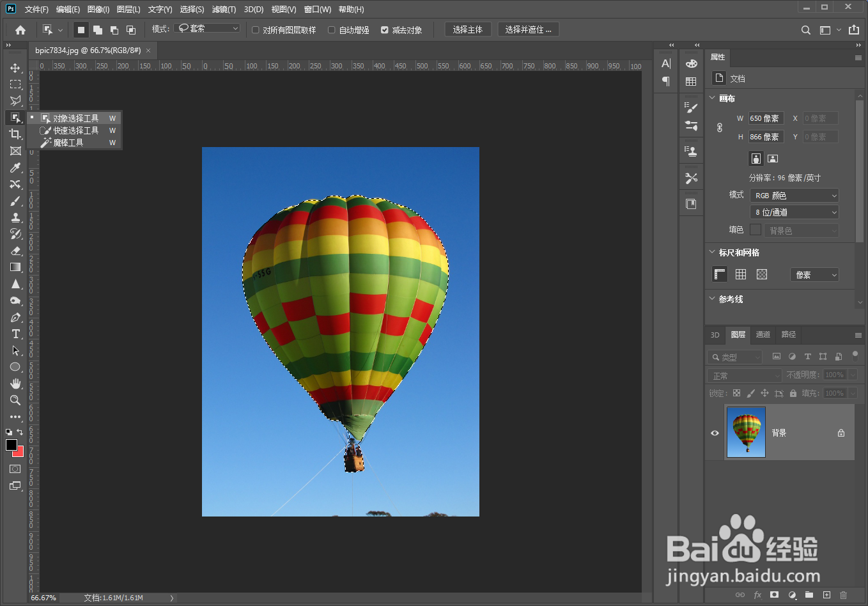
Task: Close the bpic7834.jpg document tab
Action: 148,50
